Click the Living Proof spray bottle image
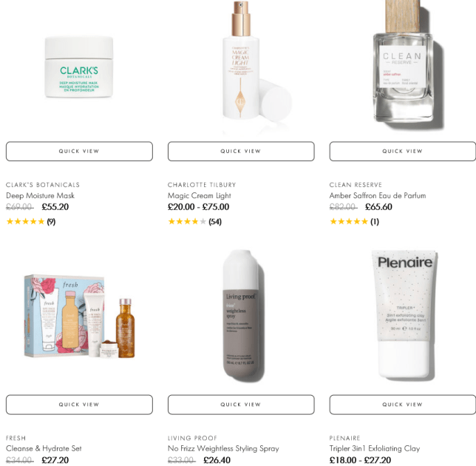 [x=243, y=316]
